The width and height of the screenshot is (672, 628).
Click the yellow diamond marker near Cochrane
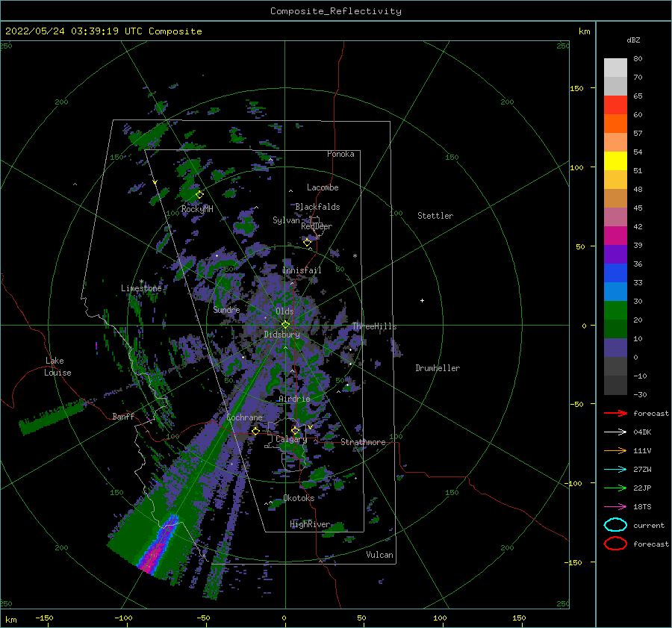point(255,432)
